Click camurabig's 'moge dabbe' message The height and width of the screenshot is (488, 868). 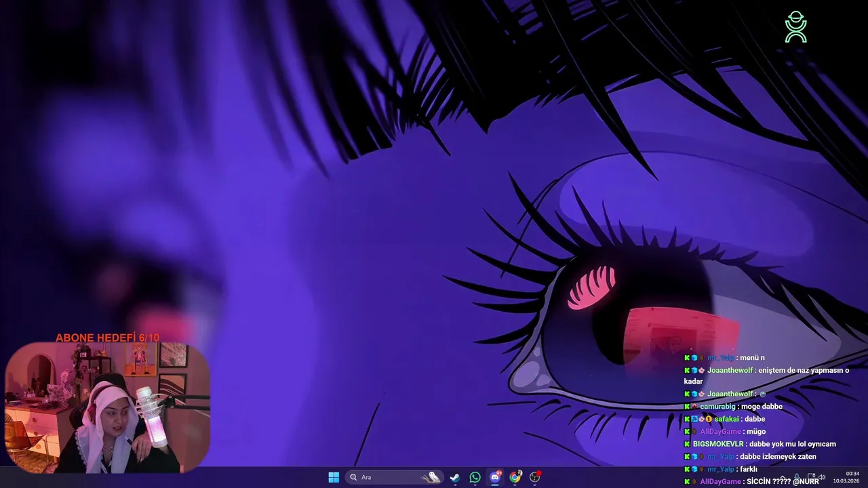click(733, 407)
